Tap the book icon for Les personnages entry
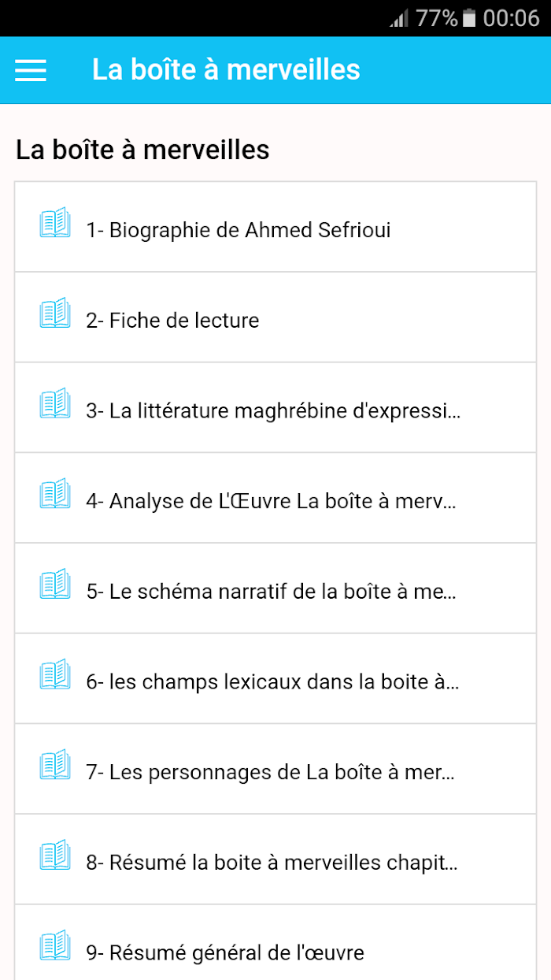 55,764
